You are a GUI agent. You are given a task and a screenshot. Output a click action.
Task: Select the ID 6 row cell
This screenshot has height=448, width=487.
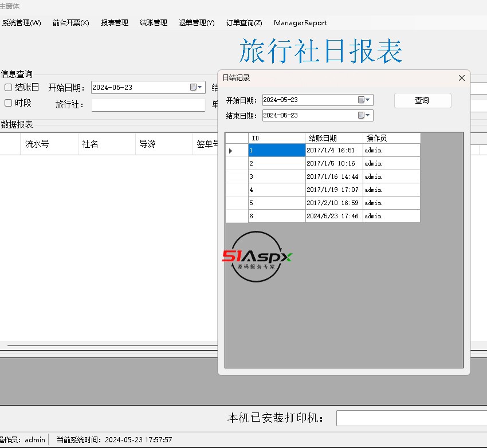[x=277, y=216]
